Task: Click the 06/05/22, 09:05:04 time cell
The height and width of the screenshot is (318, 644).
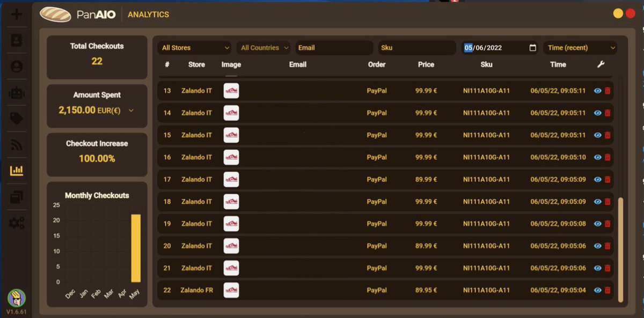Action: [558, 290]
